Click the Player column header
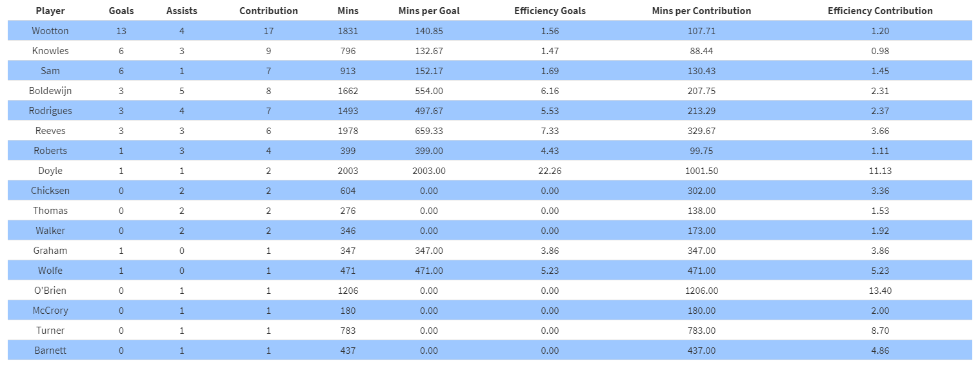 tap(50, 11)
